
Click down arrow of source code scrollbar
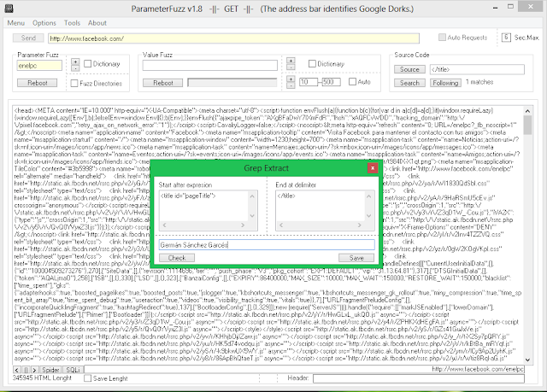point(527,360)
